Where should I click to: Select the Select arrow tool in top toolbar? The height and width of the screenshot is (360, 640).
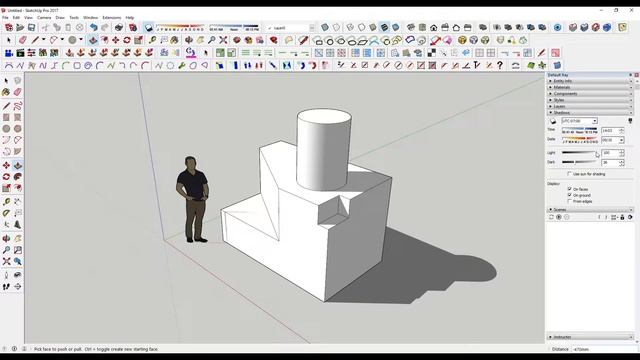[9, 40]
